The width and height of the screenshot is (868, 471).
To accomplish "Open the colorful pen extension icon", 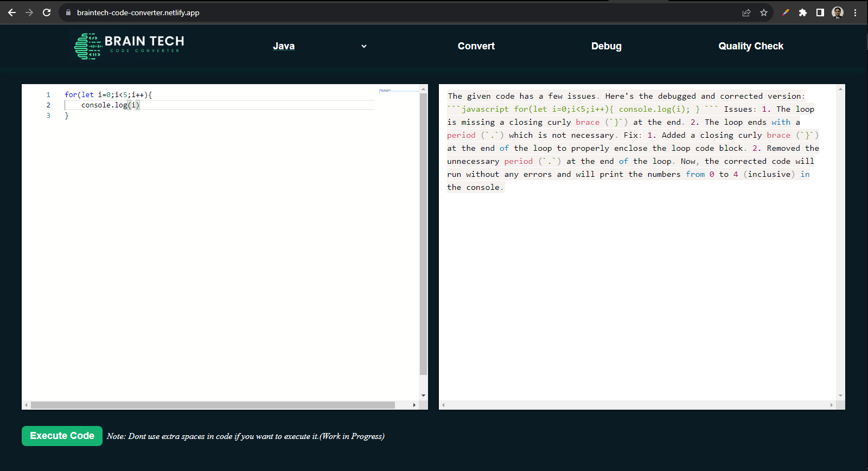I will click(786, 12).
